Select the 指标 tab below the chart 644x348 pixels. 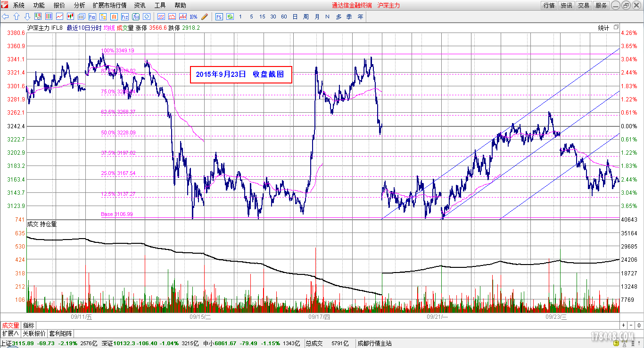tap(29, 325)
